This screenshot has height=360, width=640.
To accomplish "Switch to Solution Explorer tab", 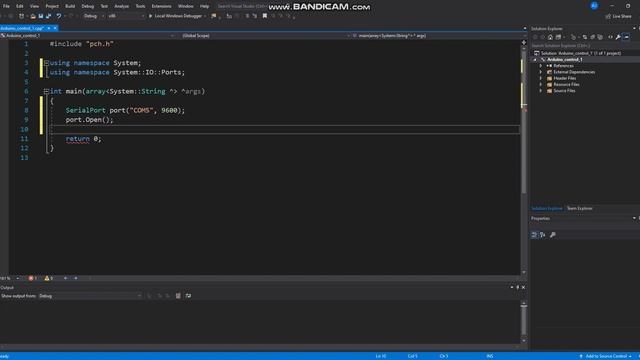I will 547,209.
